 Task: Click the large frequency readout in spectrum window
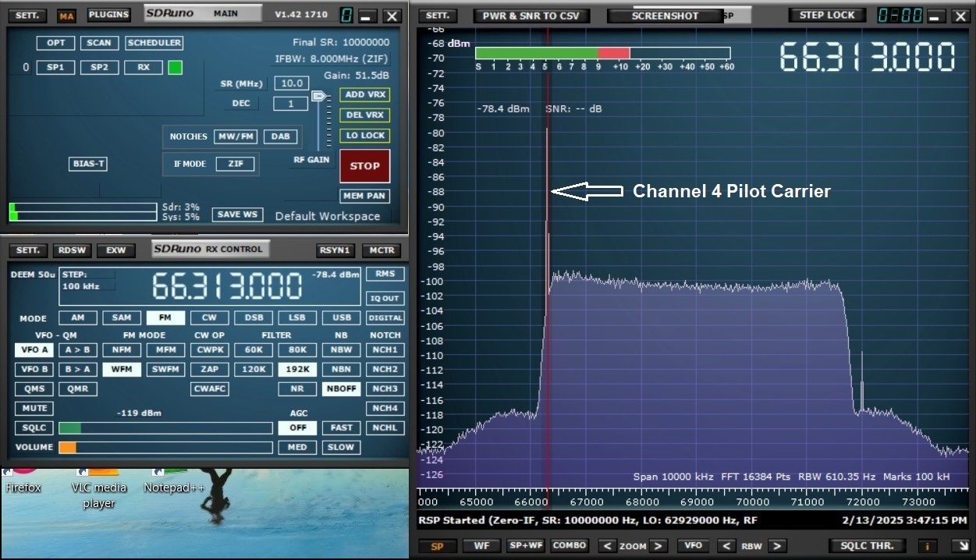click(868, 57)
